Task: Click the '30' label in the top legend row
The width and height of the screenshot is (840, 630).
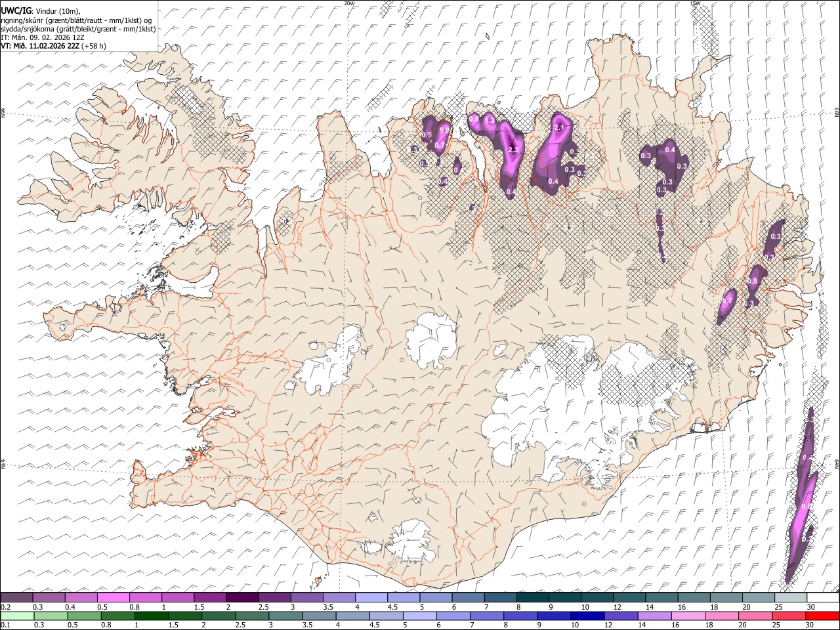Action: tap(810, 606)
